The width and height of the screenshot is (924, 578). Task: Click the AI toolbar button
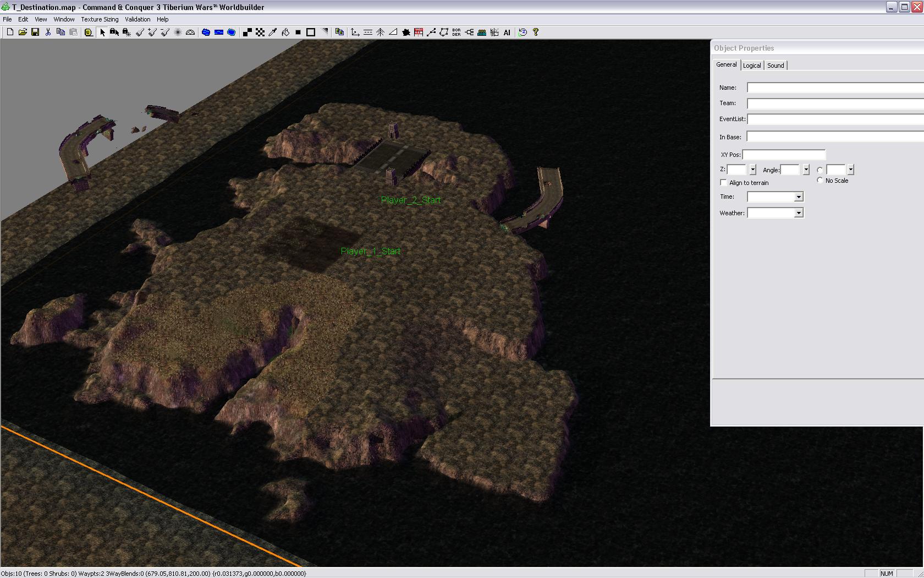507,32
